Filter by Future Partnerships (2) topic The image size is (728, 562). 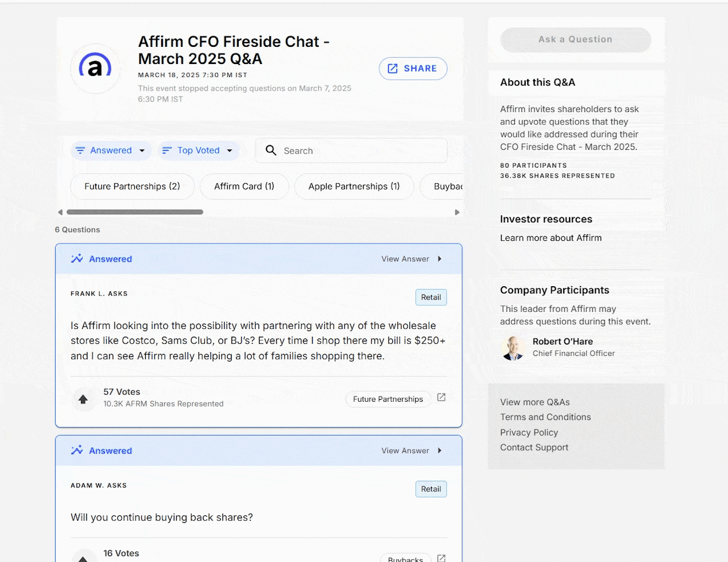132,186
